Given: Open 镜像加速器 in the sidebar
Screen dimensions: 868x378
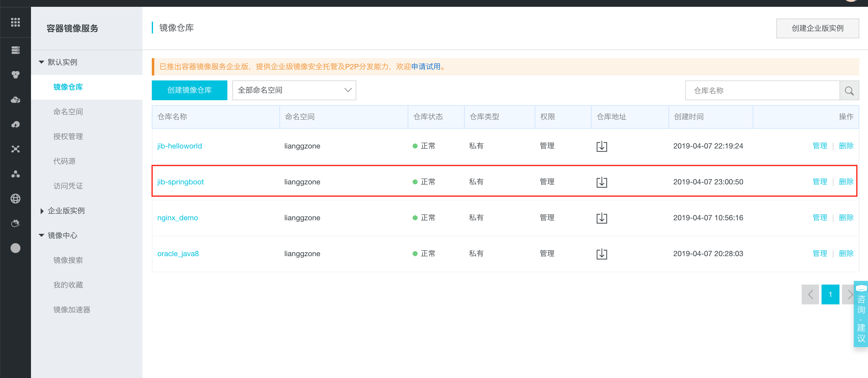Looking at the screenshot, I should tap(72, 310).
